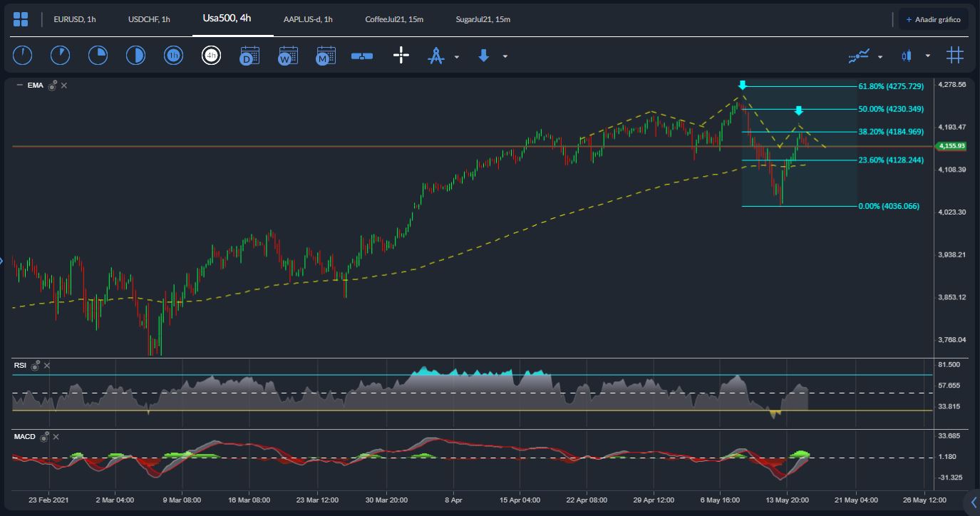Remove the RSI indicator
Viewport: 980px width, 516px height.
[x=47, y=366]
